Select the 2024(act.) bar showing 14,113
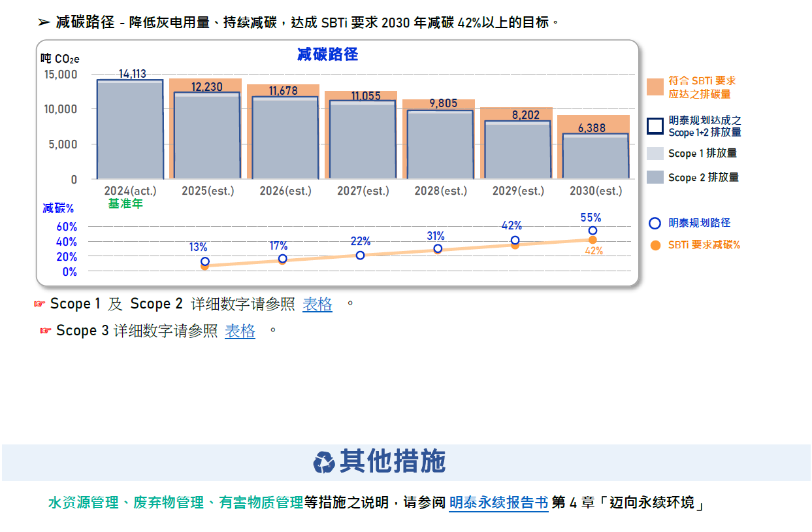Viewport: 812px width, 532px height. (129, 131)
